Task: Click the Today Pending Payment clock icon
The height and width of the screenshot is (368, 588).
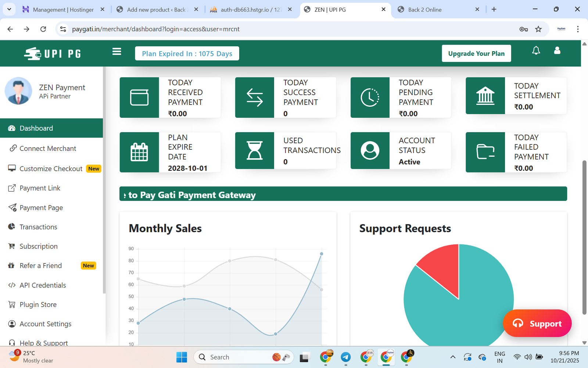Action: (x=370, y=98)
